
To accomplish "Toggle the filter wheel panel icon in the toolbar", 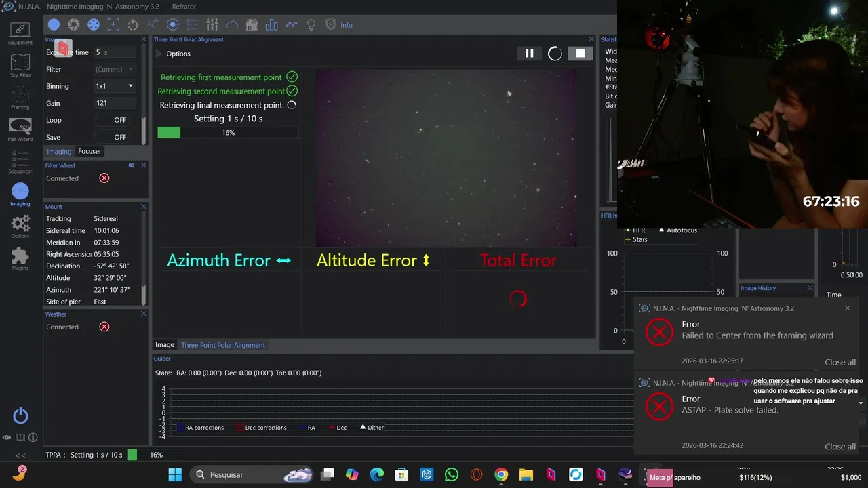I will (94, 25).
